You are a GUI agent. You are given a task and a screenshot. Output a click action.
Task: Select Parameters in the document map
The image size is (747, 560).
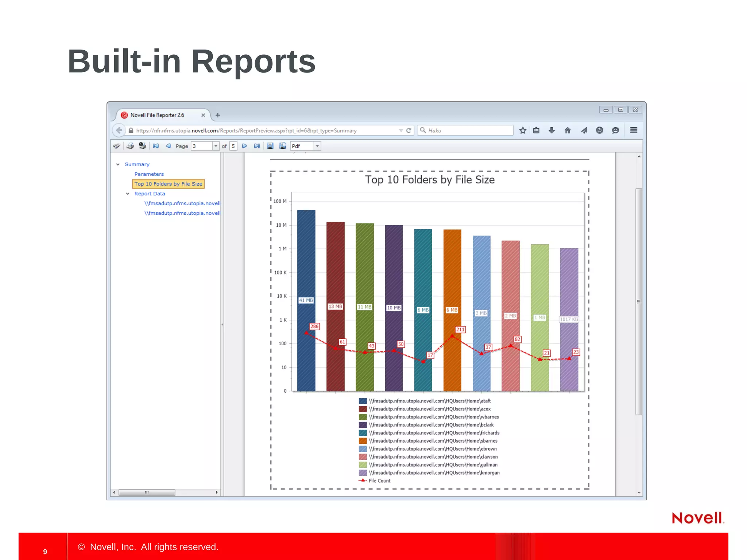[x=149, y=174]
